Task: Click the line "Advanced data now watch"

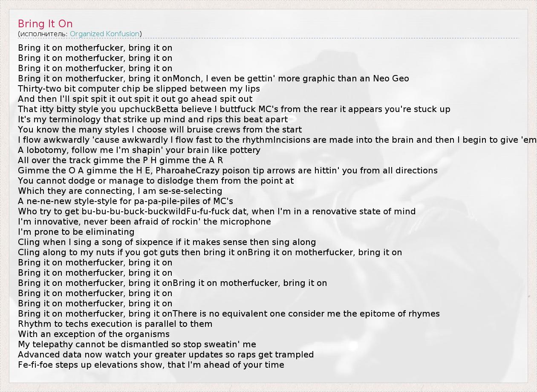Action: pos(166,355)
